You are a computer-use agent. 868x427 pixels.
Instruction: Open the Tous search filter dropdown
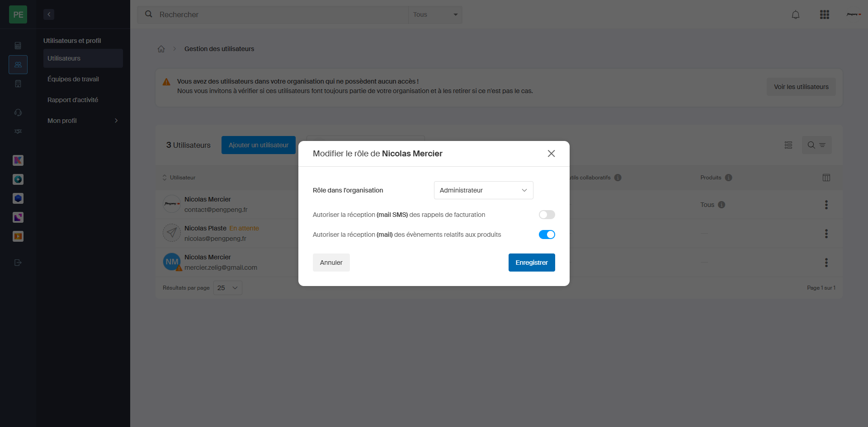point(435,14)
